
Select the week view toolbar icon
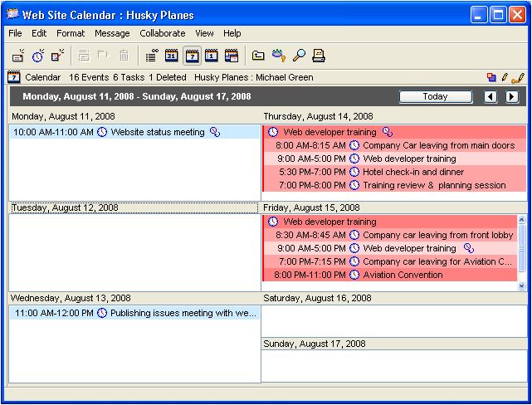pos(192,56)
